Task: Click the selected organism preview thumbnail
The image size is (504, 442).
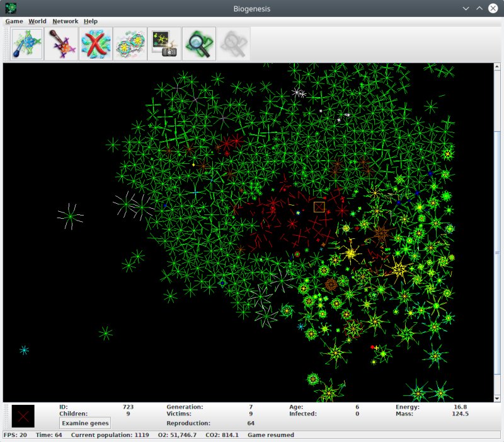Action: [x=23, y=416]
